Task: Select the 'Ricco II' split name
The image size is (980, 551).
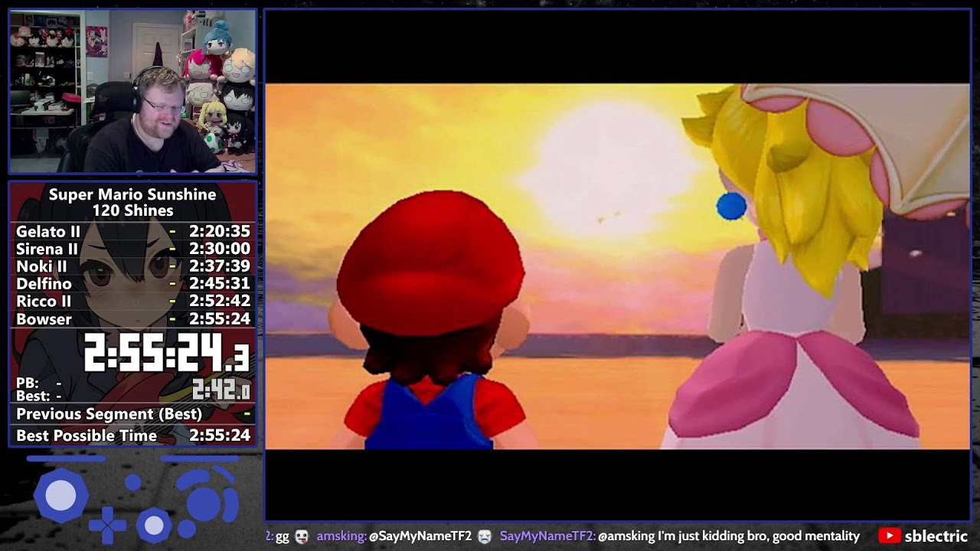Action: point(44,302)
